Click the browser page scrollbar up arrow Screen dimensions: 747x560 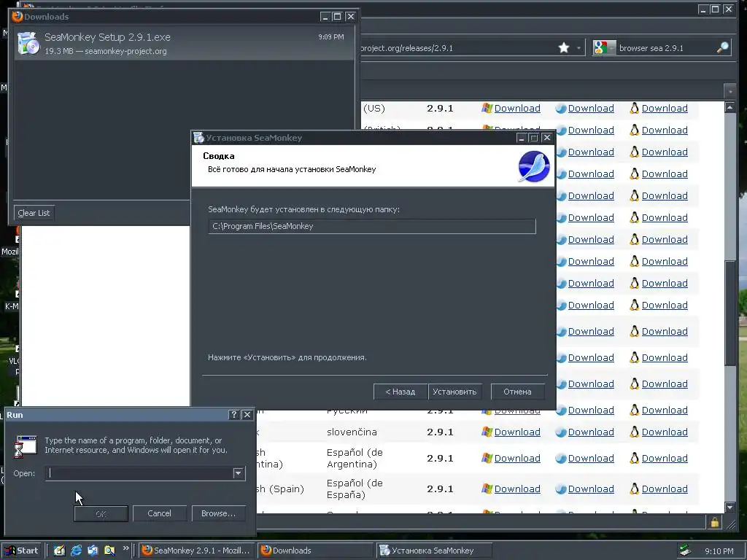point(729,107)
